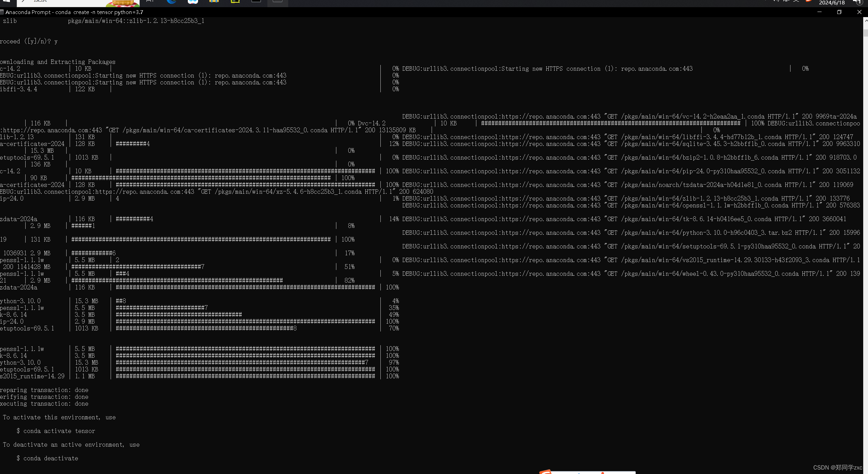
Task: Click the '$ conda deactivate' command
Action: point(47,458)
